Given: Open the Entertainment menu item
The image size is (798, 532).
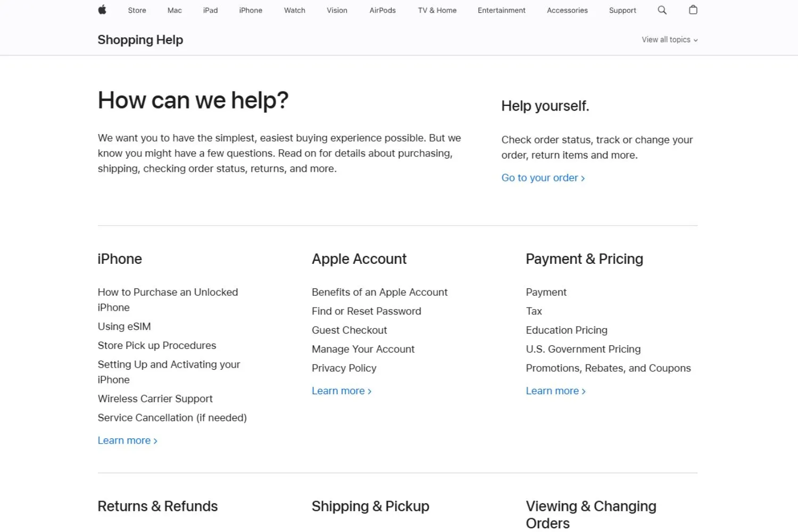Looking at the screenshot, I should click(501, 10).
